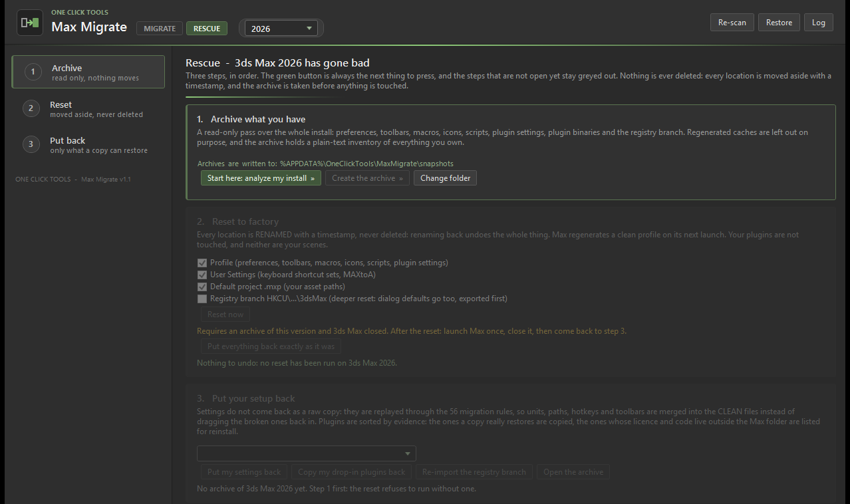Click the Restore button in header
This screenshot has height=504, width=850.
coord(779,23)
